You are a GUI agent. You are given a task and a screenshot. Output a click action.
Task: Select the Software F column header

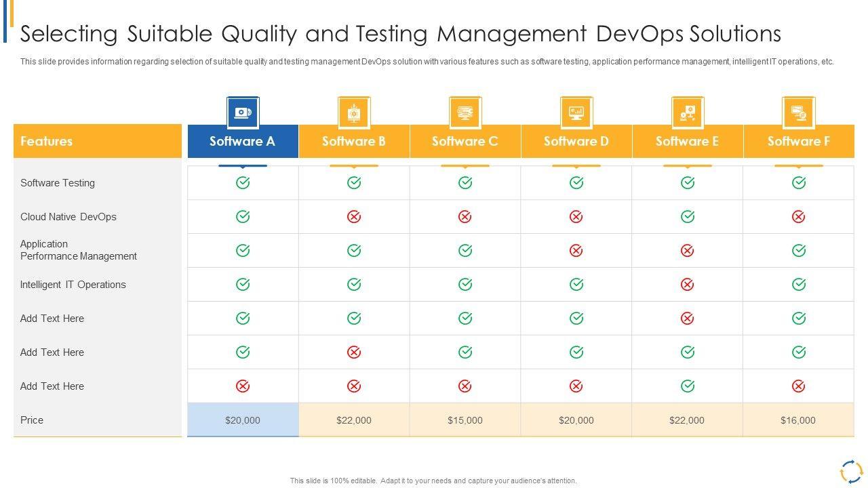pos(798,142)
